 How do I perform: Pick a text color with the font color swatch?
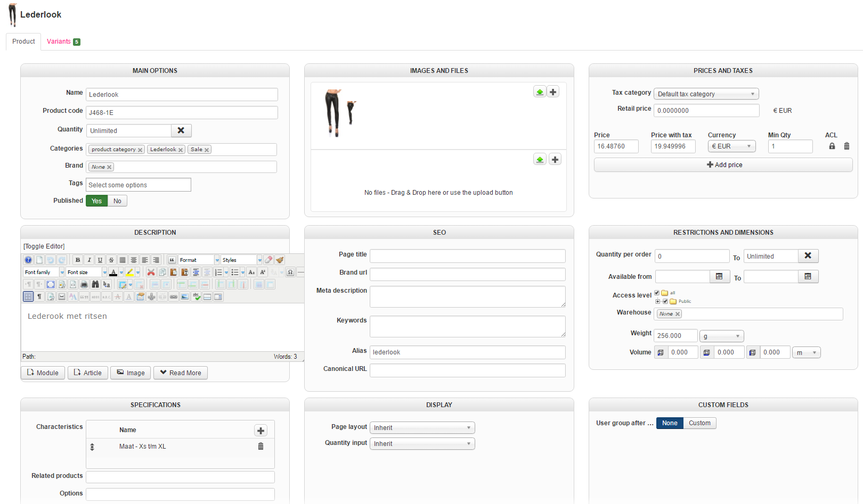(113, 272)
